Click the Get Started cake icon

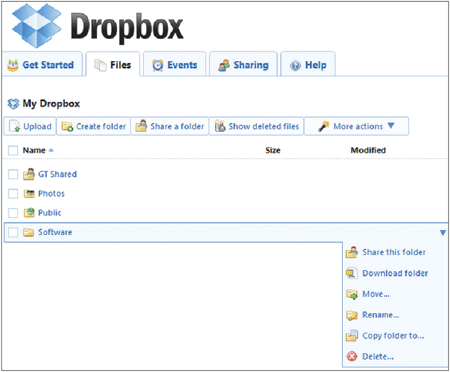pyautogui.click(x=13, y=65)
